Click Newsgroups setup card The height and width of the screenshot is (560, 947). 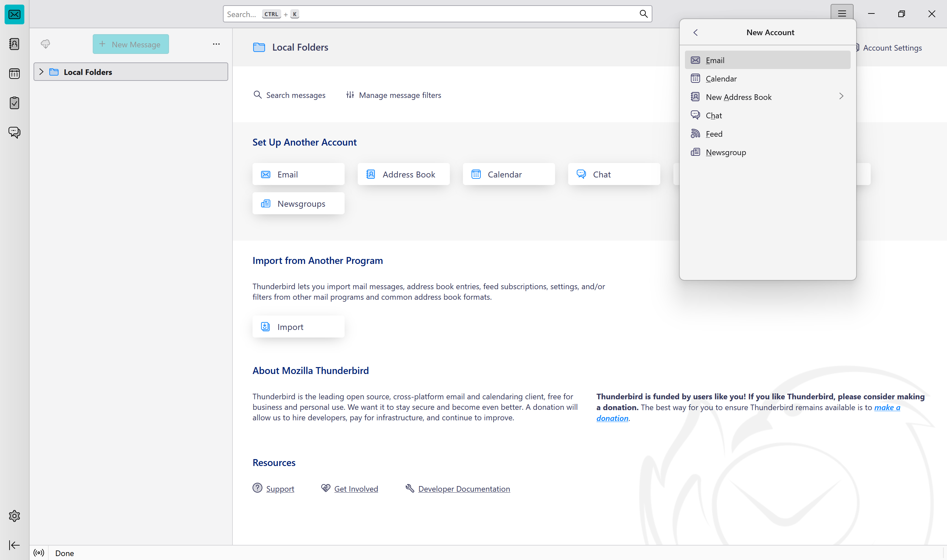[298, 203]
